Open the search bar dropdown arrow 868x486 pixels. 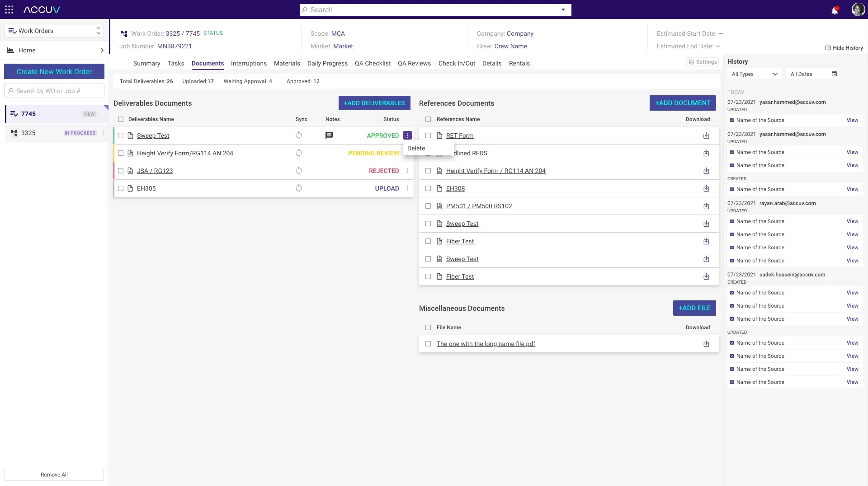point(563,9)
